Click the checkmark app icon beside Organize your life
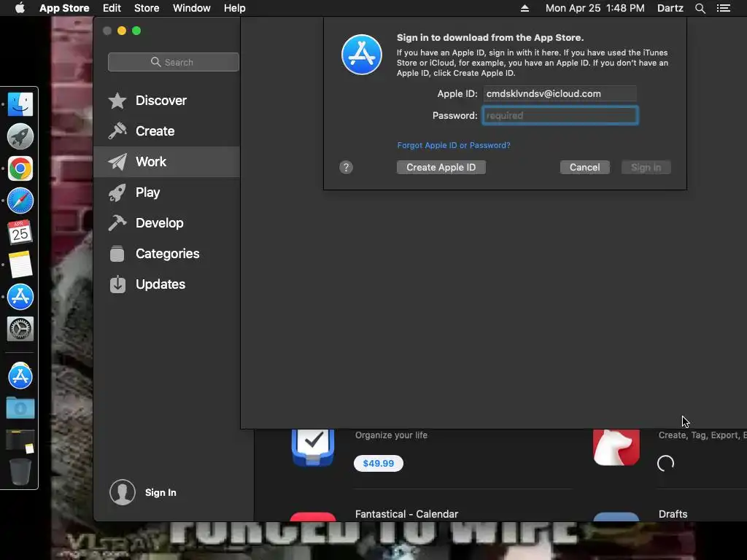Viewport: 747px width, 560px height. coord(313,448)
